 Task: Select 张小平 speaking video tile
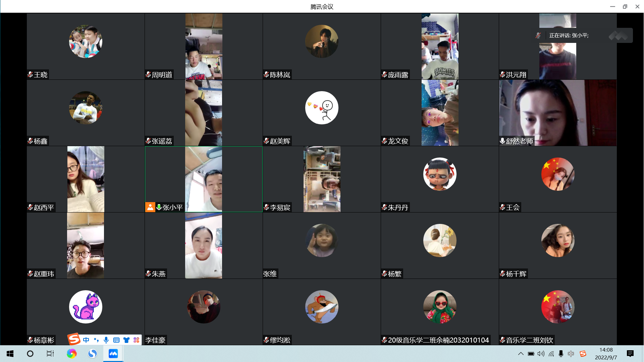[204, 179]
